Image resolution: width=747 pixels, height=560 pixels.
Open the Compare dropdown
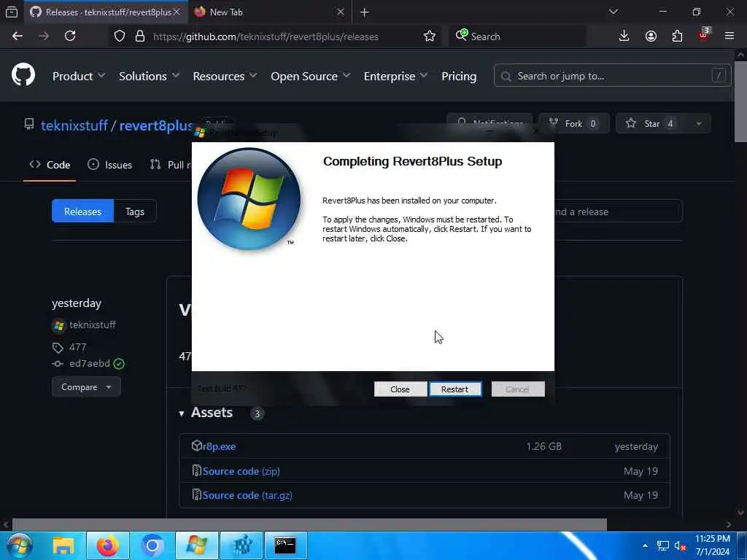coord(86,386)
